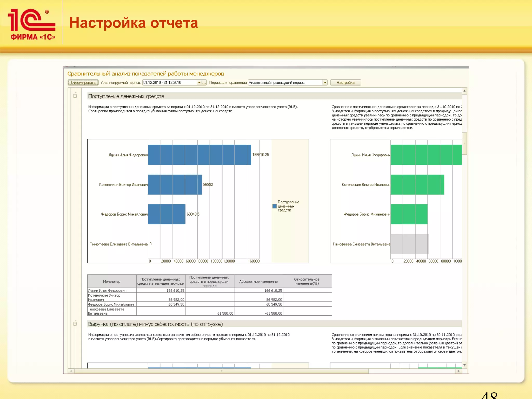Click table cell Федоров Борис Михайлович
The width and height of the screenshot is (532, 399).
click(x=112, y=304)
